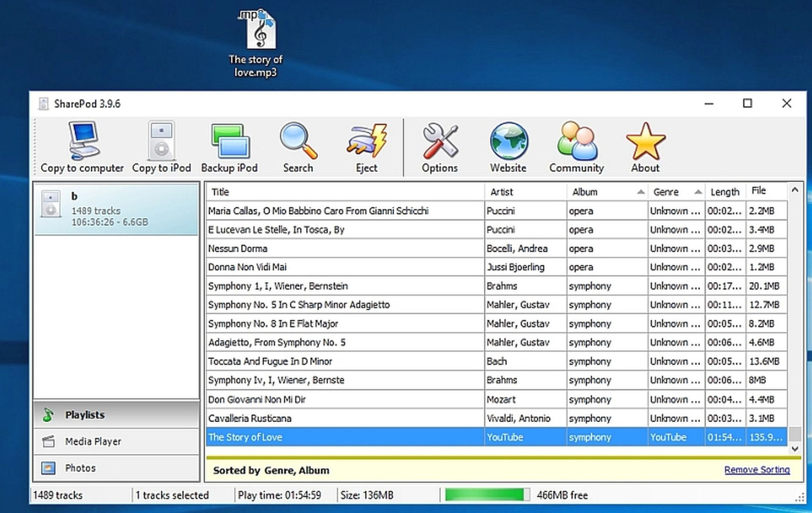
Task: Click the Copy to iPod icon
Action: (162, 147)
